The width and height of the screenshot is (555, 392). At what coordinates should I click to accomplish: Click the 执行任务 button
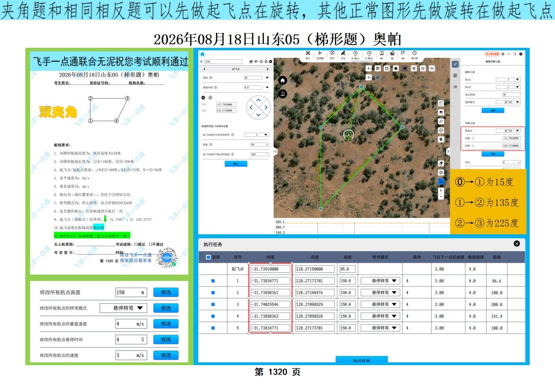[362, 360]
